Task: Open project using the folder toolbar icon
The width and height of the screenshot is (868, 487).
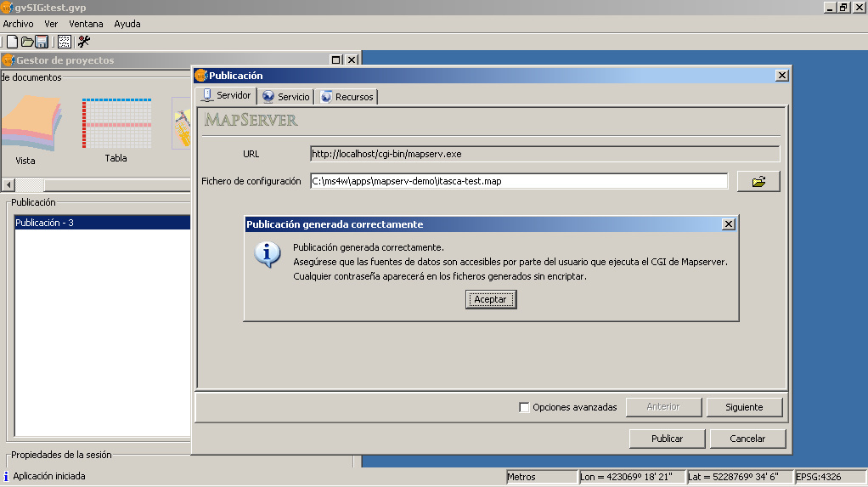Action: [x=27, y=42]
